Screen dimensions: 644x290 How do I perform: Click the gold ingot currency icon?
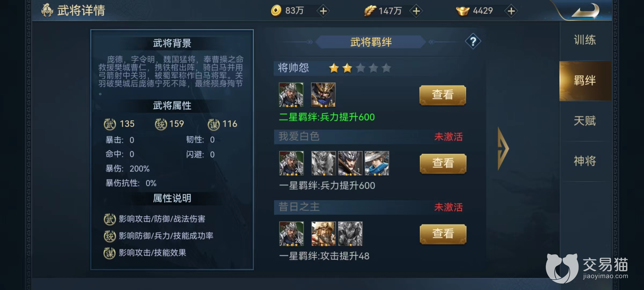(463, 11)
